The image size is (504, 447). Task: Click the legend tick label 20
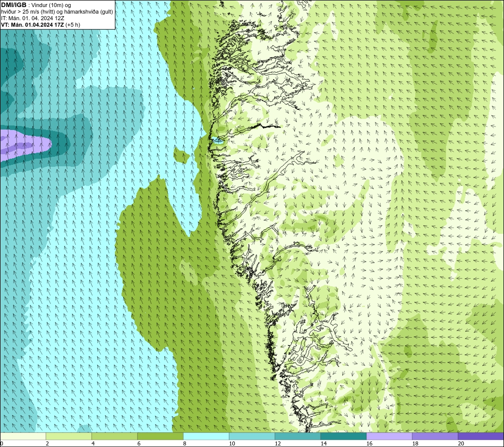(461, 443)
